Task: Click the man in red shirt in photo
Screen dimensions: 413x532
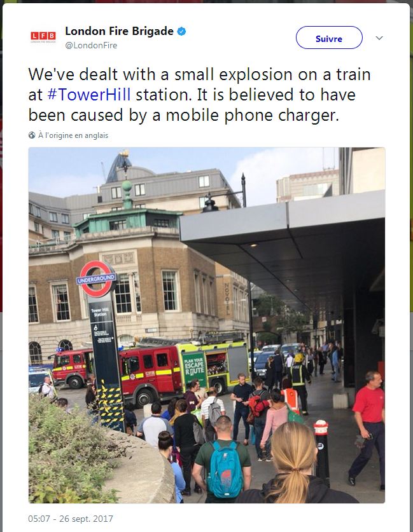Action: 368,429
